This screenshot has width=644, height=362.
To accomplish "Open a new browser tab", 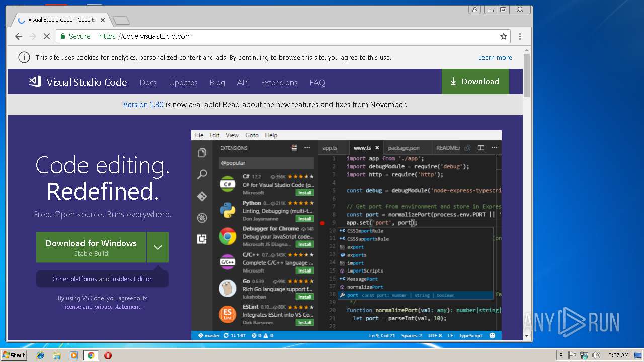I will pos(121,20).
